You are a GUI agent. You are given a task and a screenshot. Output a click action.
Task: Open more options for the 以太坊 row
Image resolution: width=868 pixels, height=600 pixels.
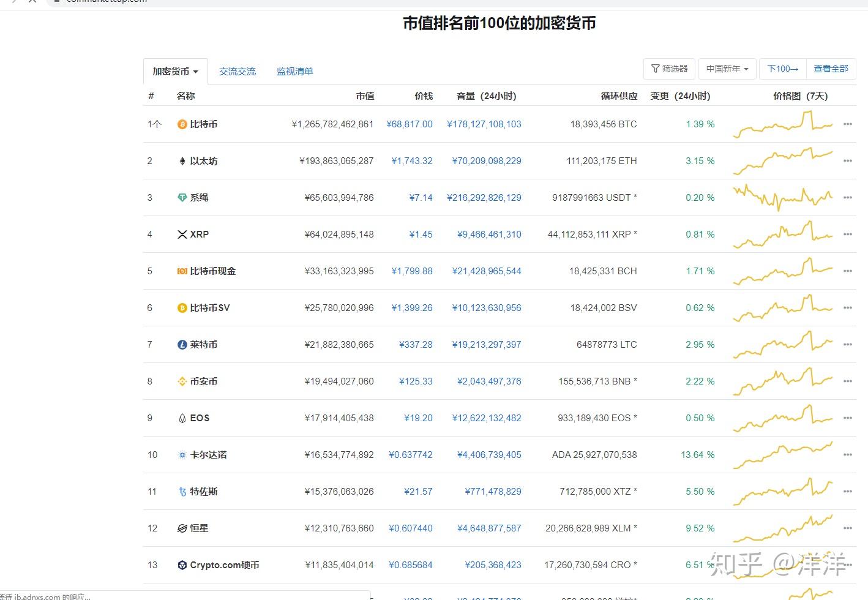(848, 161)
